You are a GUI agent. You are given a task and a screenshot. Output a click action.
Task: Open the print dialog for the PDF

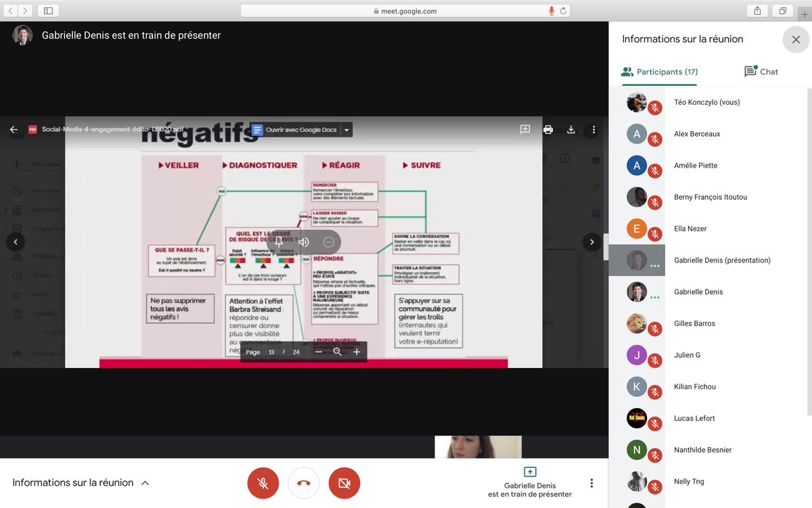point(548,129)
